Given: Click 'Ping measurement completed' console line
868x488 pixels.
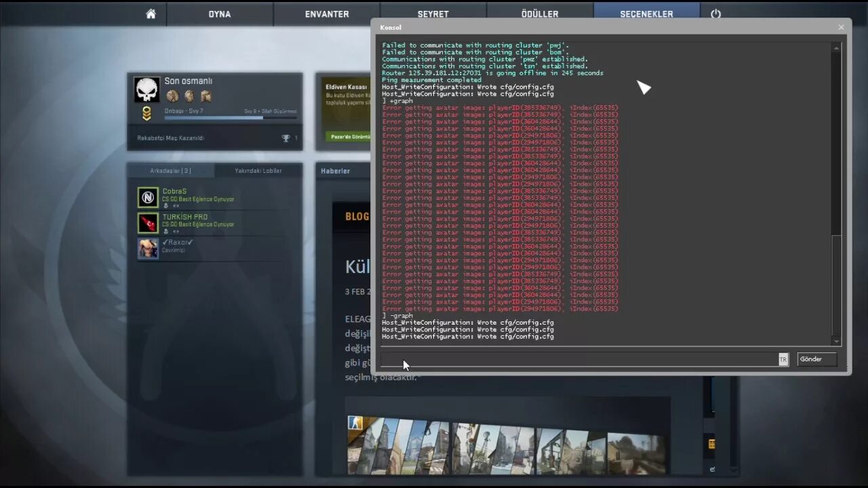Looking at the screenshot, I should click(x=432, y=80).
